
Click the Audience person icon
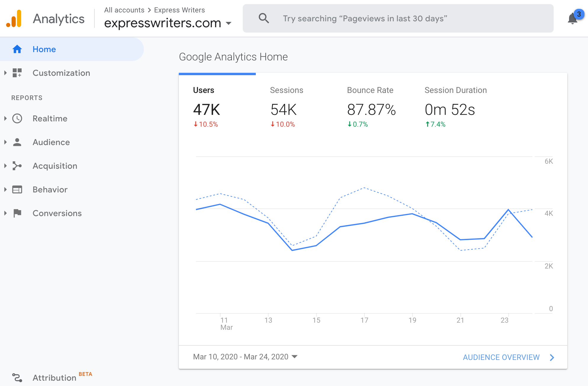click(x=17, y=142)
